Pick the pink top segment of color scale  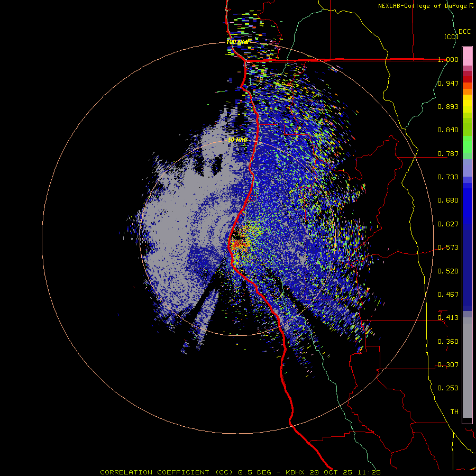(x=467, y=57)
